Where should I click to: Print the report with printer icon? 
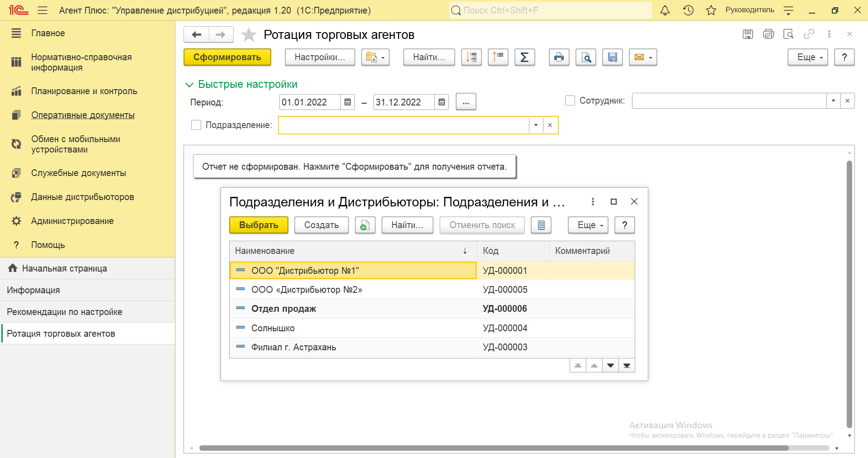(x=559, y=57)
